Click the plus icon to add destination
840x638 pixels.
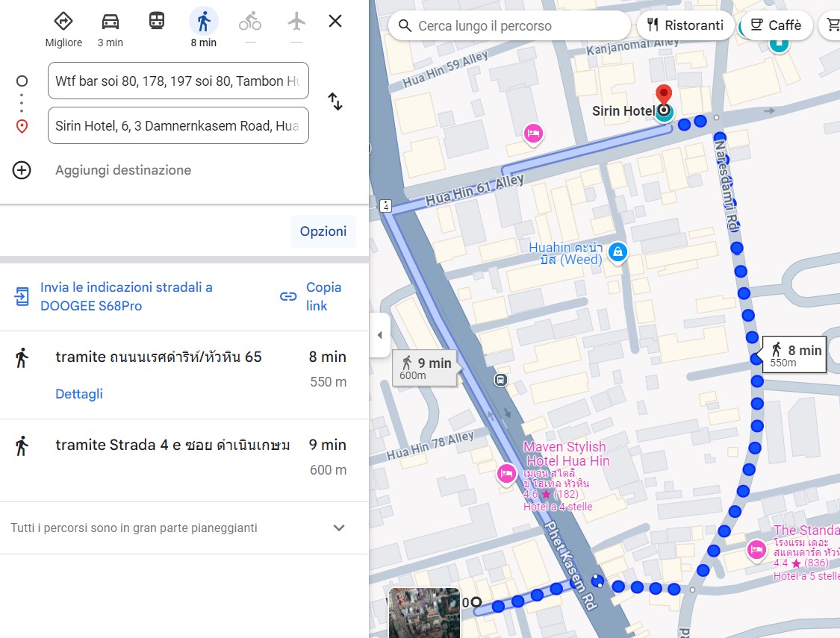pos(22,170)
